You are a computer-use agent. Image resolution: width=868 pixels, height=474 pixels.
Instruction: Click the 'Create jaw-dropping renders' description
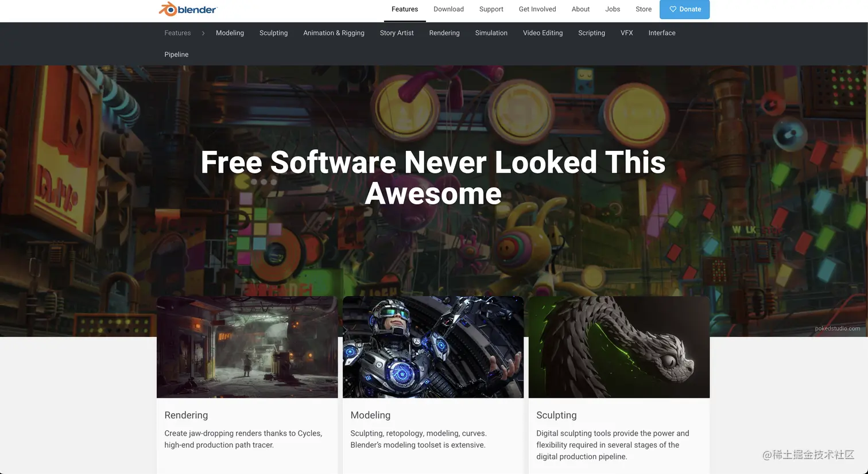(x=243, y=439)
